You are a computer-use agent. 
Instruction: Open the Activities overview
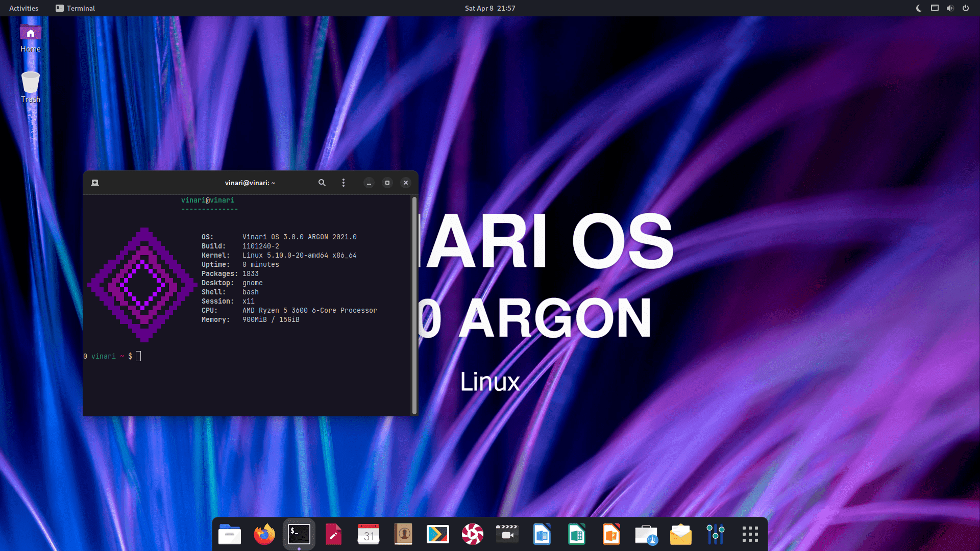click(x=24, y=8)
